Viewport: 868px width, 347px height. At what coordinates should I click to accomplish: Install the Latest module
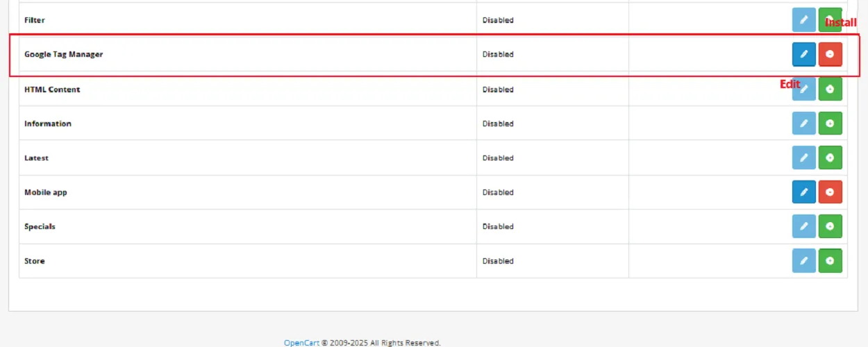click(830, 158)
